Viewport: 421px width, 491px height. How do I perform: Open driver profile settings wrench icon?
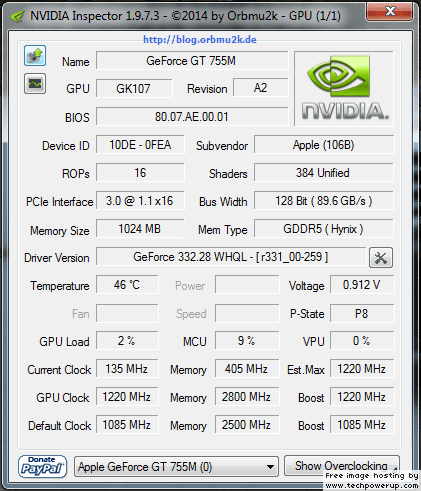click(x=381, y=258)
